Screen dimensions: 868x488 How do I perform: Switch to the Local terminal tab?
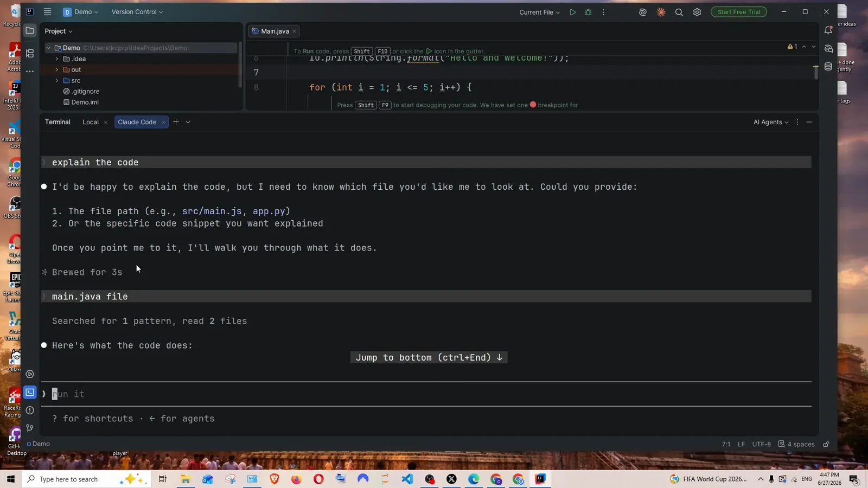pyautogui.click(x=90, y=122)
